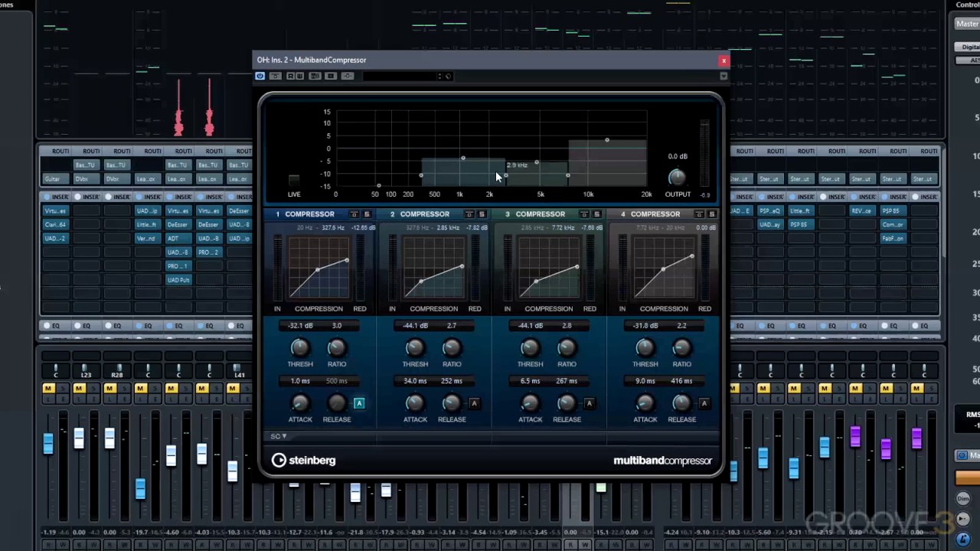Bypass band 2 compressor
Image resolution: width=980 pixels, height=551 pixels.
[469, 214]
